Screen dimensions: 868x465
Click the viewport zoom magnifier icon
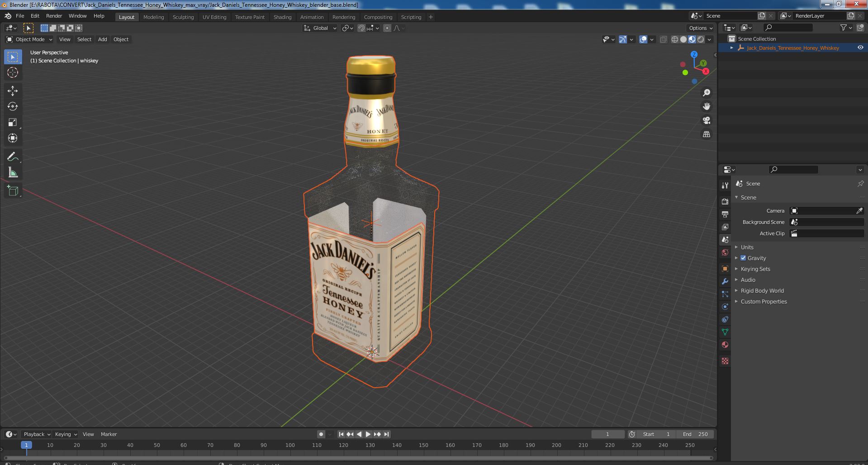pyautogui.click(x=706, y=93)
